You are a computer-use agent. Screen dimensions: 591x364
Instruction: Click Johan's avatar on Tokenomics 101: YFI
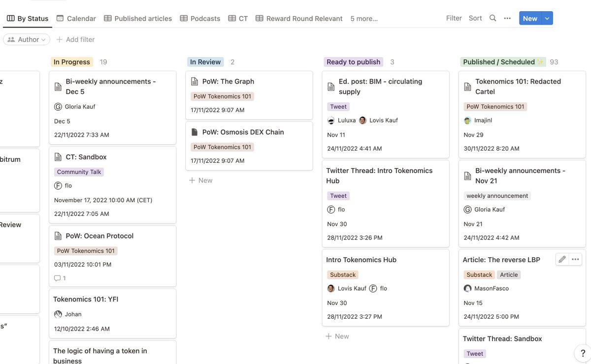pyautogui.click(x=58, y=314)
